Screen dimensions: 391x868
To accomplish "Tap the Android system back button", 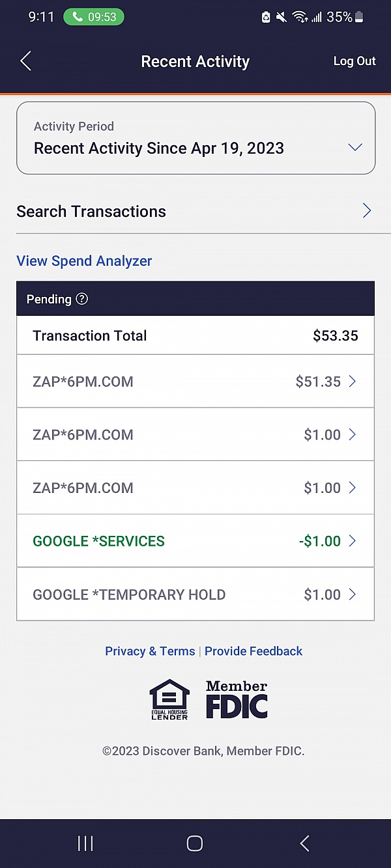I will [304, 843].
